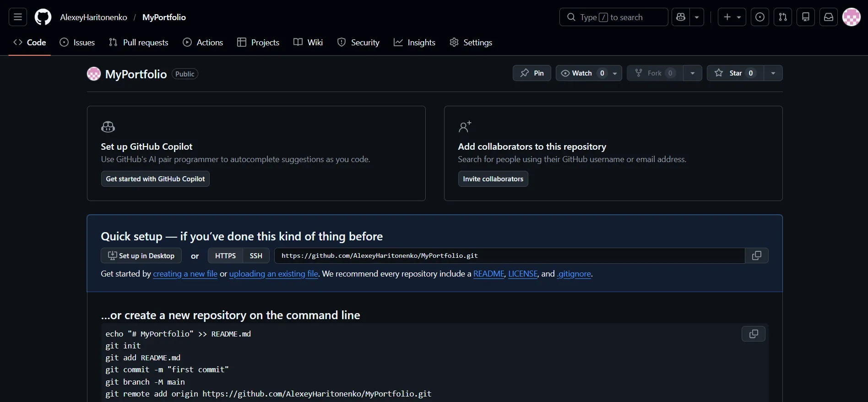This screenshot has width=868, height=402.
Task: Open user profile avatar menu
Action: 852,17
